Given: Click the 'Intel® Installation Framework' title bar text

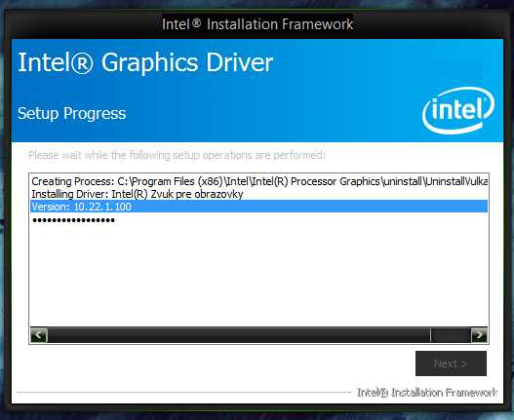Looking at the screenshot, I should (257, 24).
